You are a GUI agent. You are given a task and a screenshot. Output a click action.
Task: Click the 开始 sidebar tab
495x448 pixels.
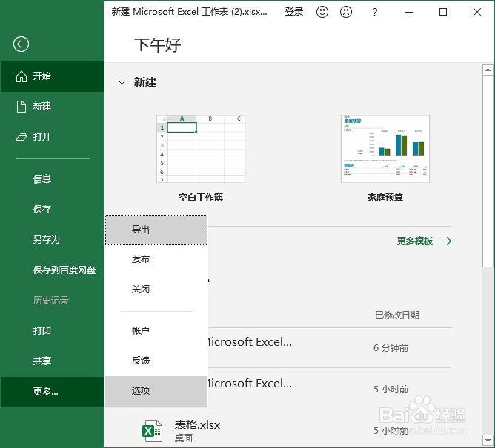[53, 76]
